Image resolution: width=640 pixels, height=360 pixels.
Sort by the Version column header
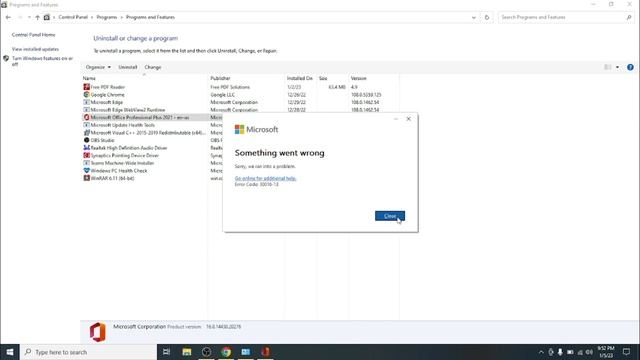tap(358, 78)
